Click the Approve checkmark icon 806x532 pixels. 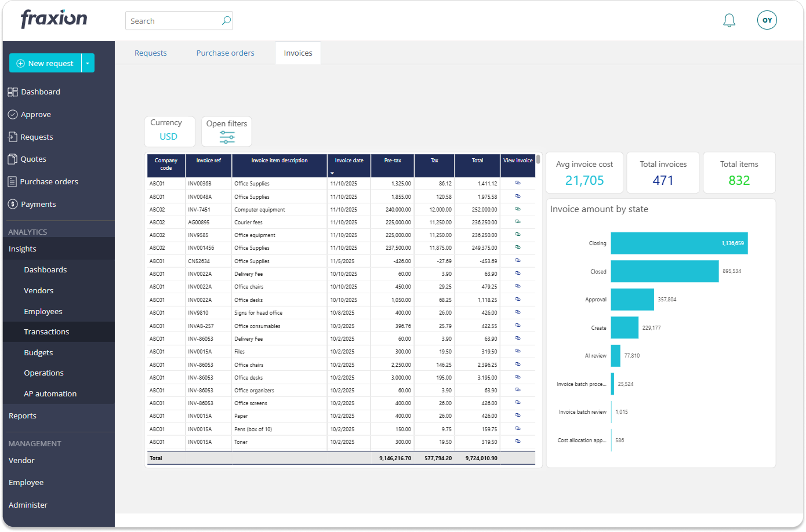point(12,114)
